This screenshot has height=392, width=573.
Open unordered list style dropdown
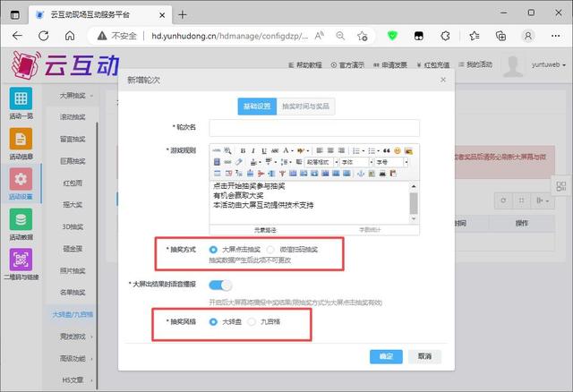[x=379, y=150]
